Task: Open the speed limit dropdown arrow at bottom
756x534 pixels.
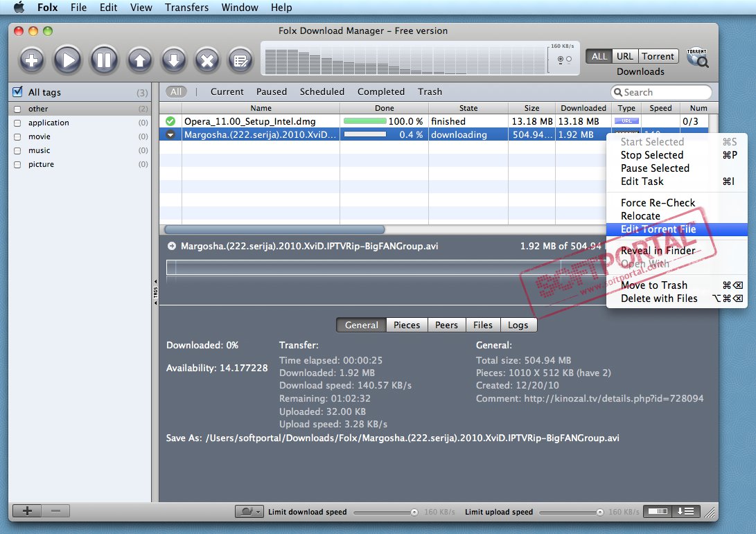Action: [259, 511]
